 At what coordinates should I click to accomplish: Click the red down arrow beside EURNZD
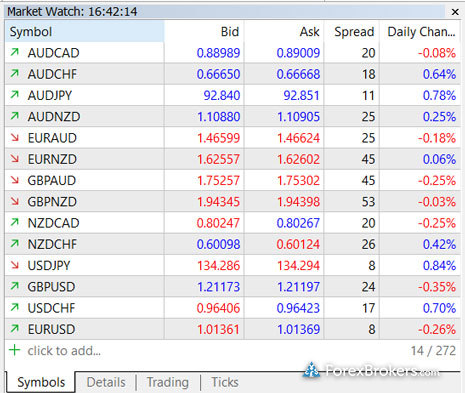tap(14, 159)
